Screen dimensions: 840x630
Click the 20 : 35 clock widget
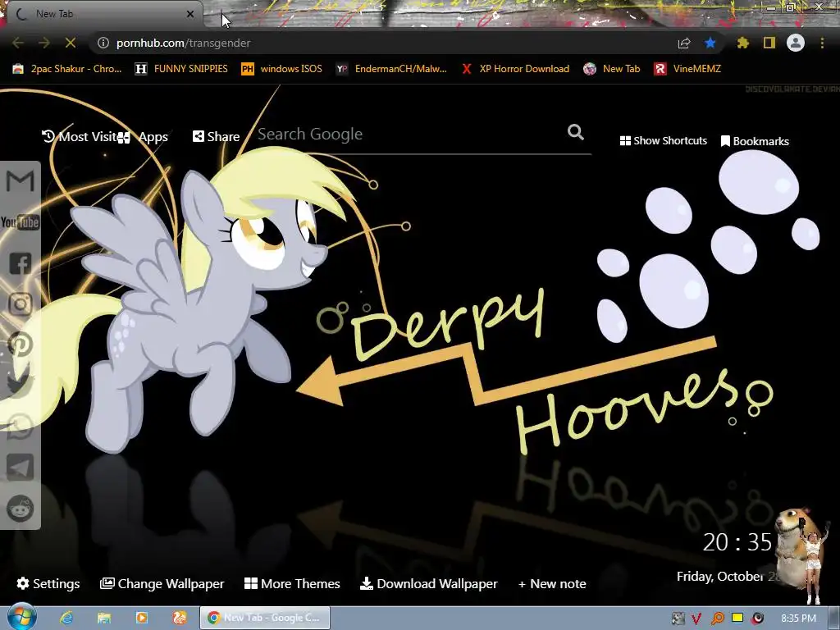[737, 542]
